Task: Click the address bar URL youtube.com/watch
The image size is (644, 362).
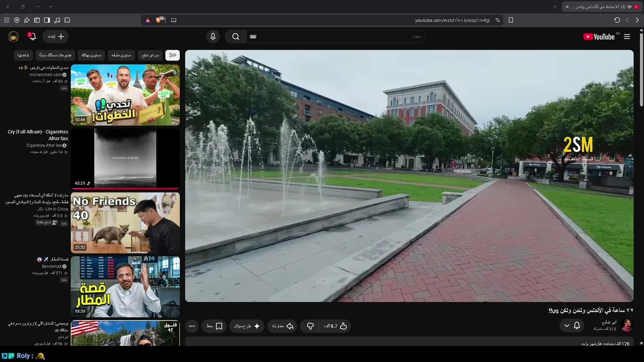Action: (x=452, y=20)
